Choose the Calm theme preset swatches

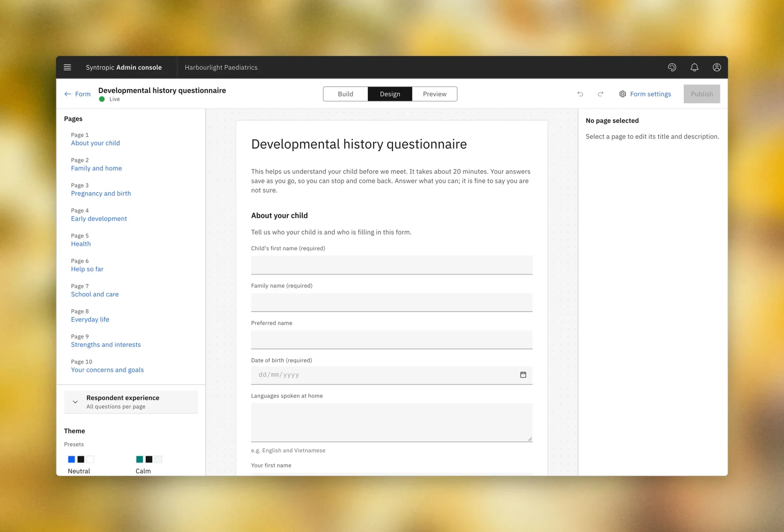point(149,459)
